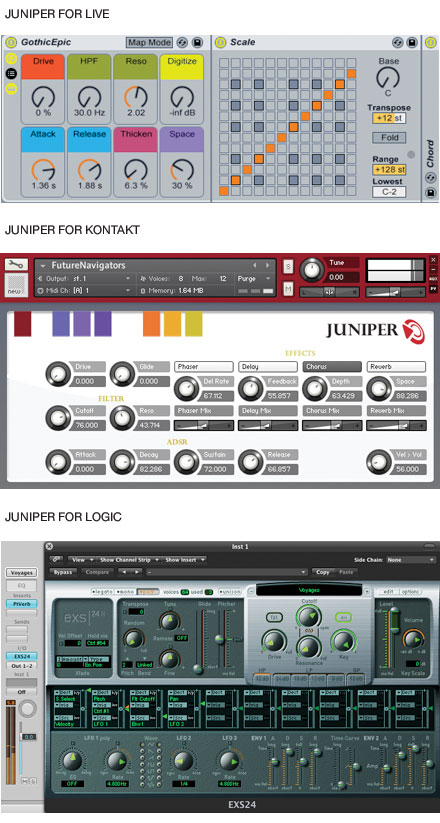Open EXS24 edit button

coord(388,592)
